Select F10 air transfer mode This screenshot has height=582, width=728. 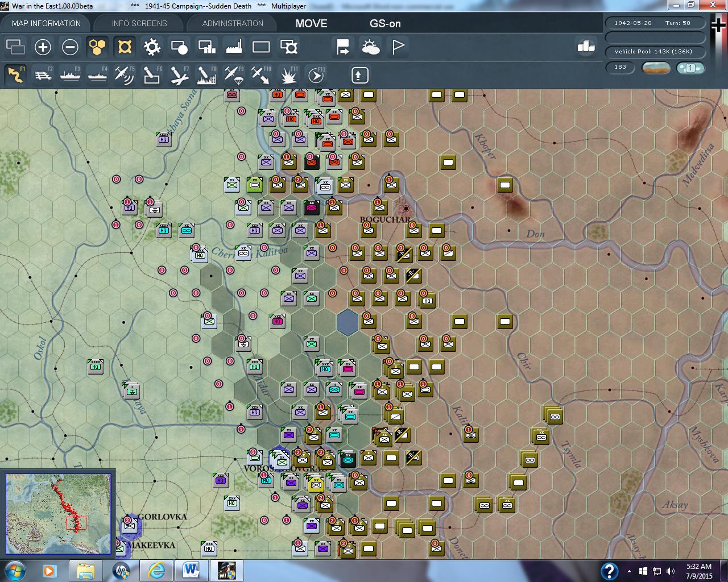(261, 74)
